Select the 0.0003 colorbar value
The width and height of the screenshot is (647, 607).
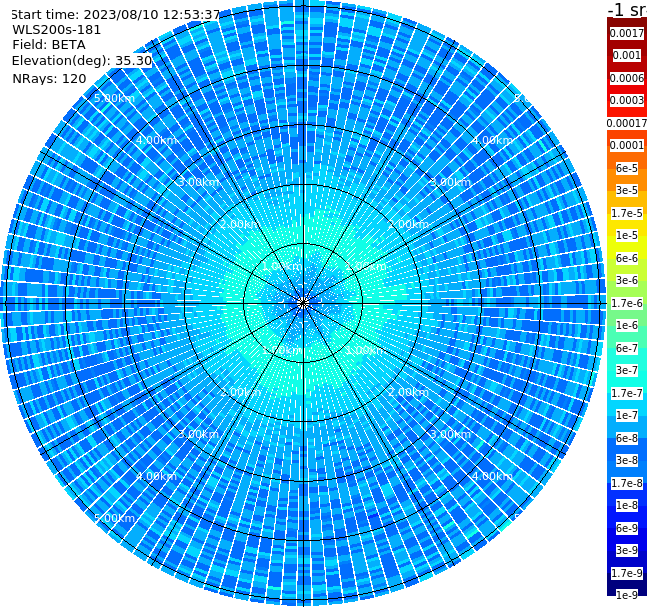(x=627, y=100)
